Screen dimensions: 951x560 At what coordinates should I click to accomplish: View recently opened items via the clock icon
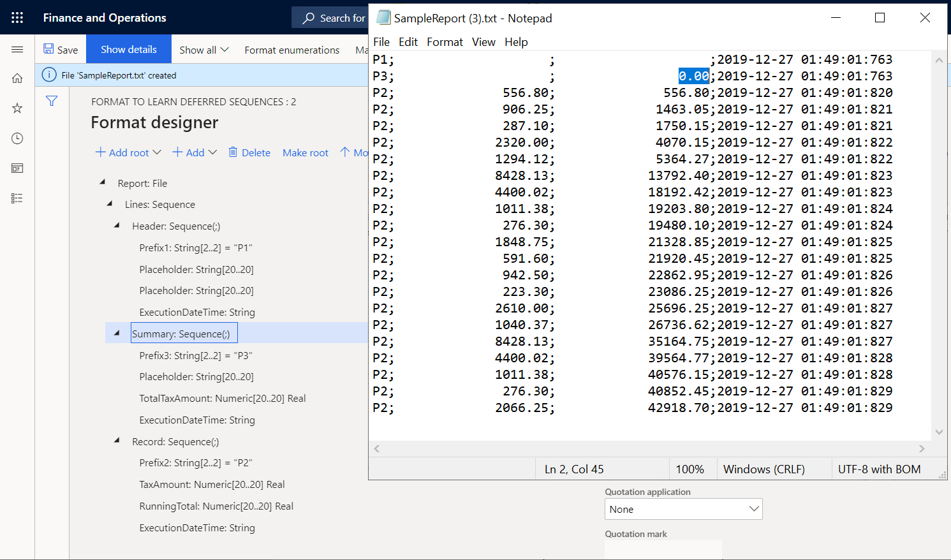click(17, 138)
